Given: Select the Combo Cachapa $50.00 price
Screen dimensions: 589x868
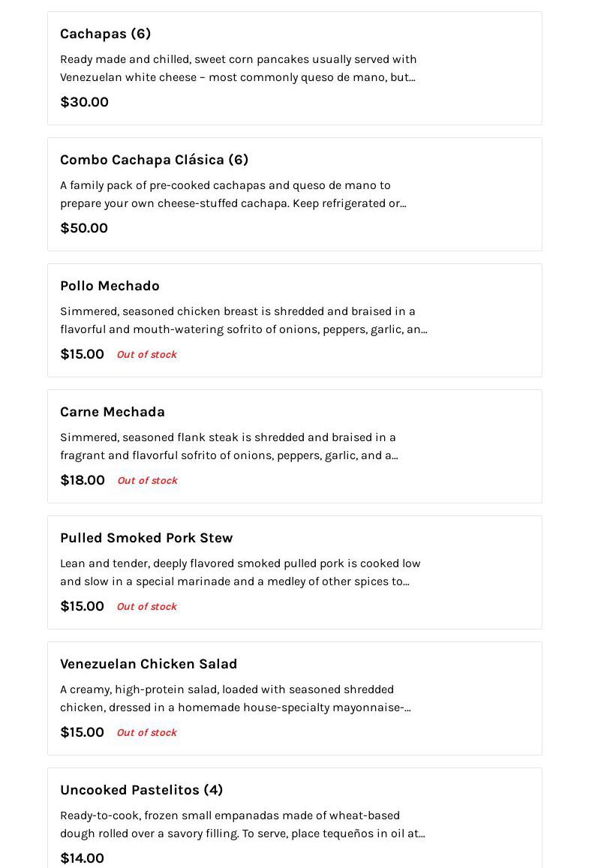Looking at the screenshot, I should [x=83, y=228].
